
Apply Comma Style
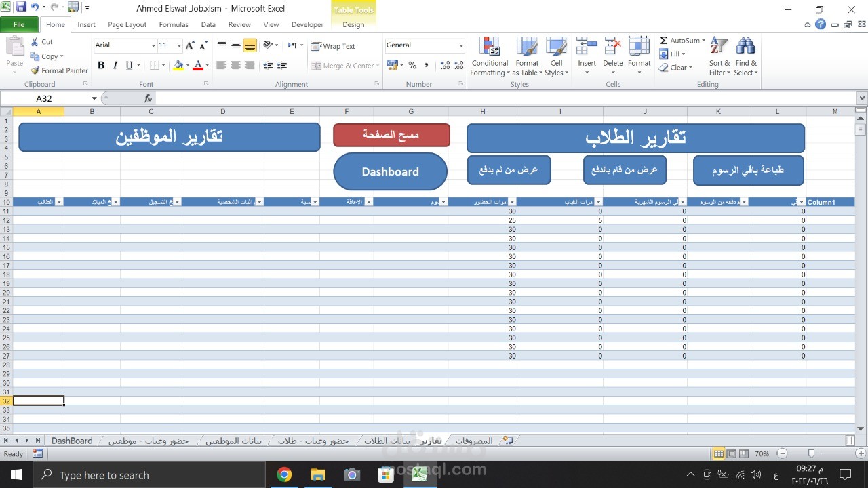coord(427,66)
